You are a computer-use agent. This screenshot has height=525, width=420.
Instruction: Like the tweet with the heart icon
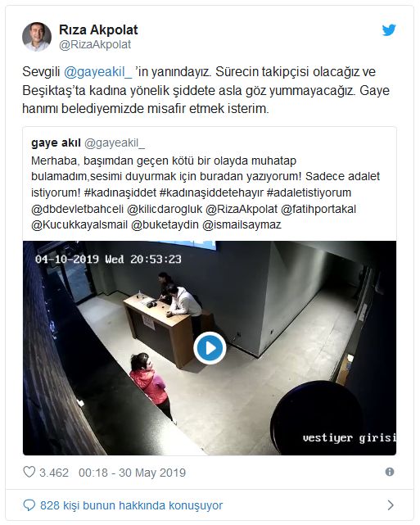29,472
